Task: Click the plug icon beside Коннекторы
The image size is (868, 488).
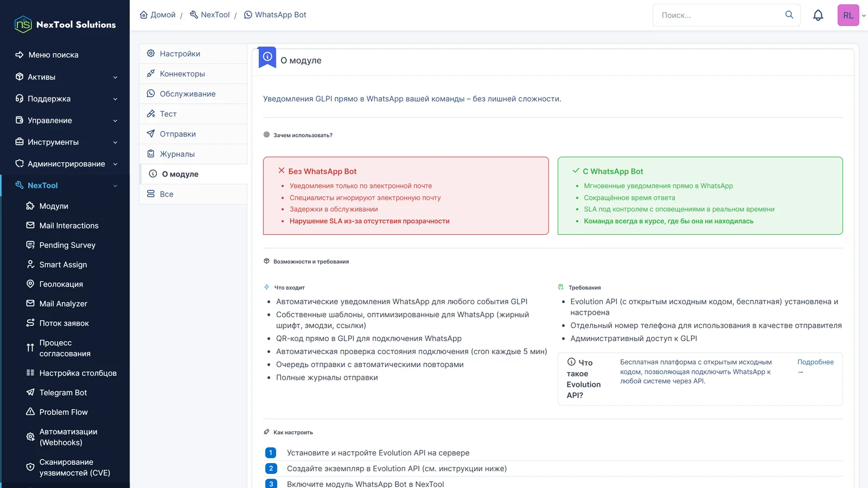Action: coord(151,73)
